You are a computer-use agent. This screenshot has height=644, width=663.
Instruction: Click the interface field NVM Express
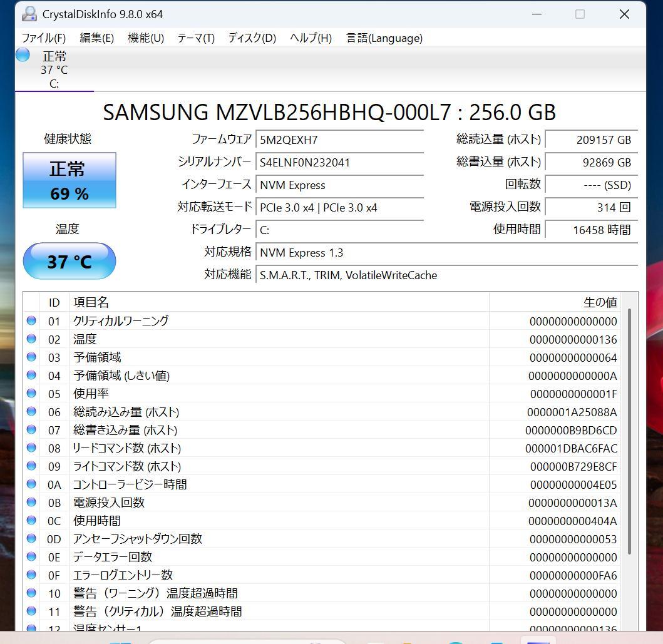(339, 185)
